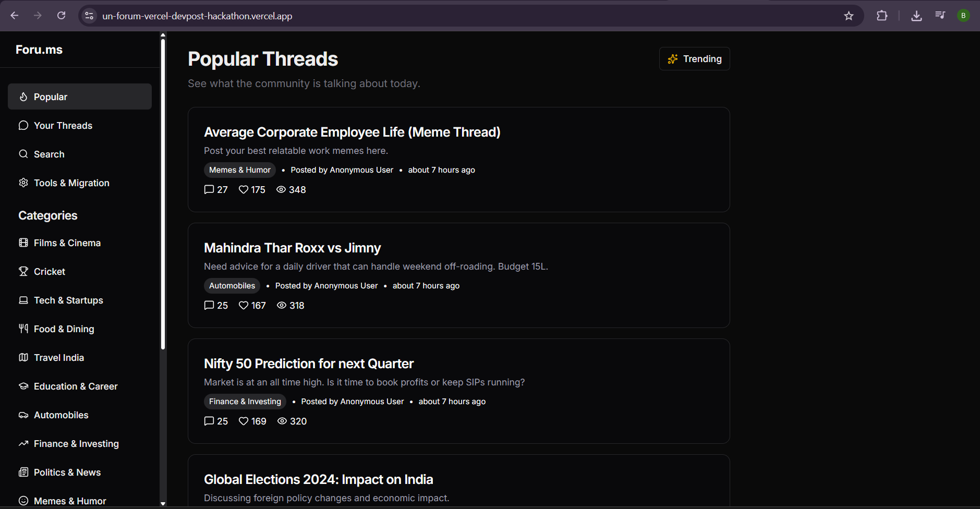Screen dimensions: 980x509
Task: Open the browser profile avatar B
Action: click(963, 16)
